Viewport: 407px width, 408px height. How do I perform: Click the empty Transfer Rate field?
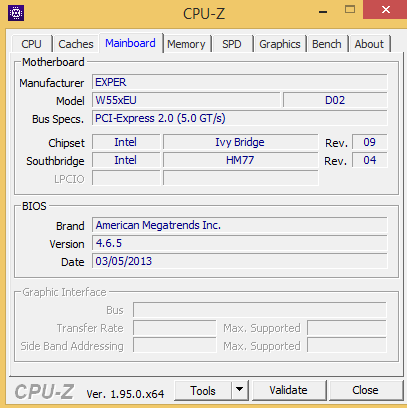[175, 328]
